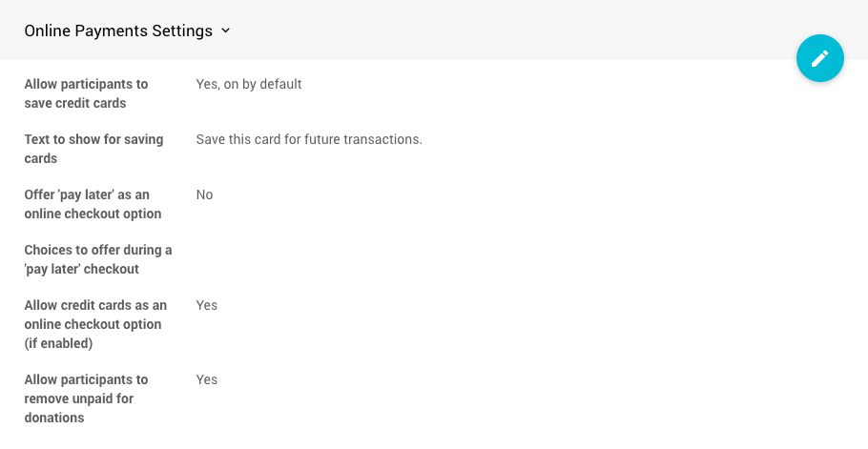This screenshot has width=868, height=449.
Task: Select 'Allow participants to remove unpaid for donations' label
Action: click(x=86, y=398)
